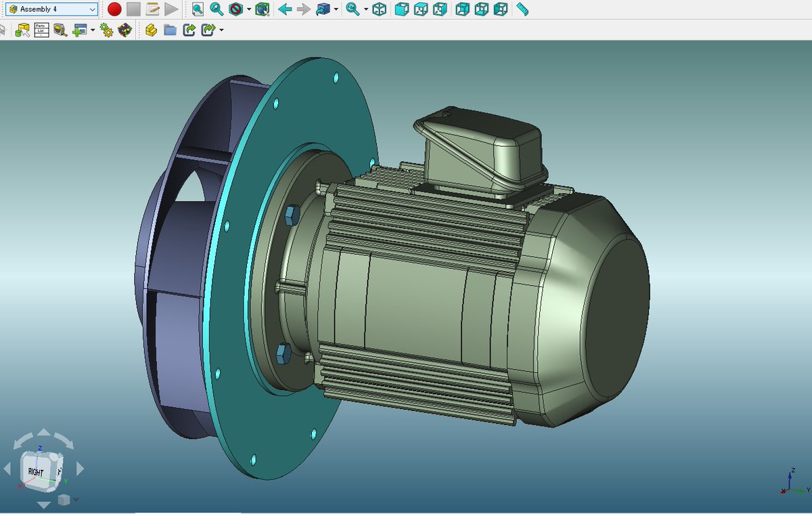Click the green gears icon
The height and width of the screenshot is (514, 812).
106,30
